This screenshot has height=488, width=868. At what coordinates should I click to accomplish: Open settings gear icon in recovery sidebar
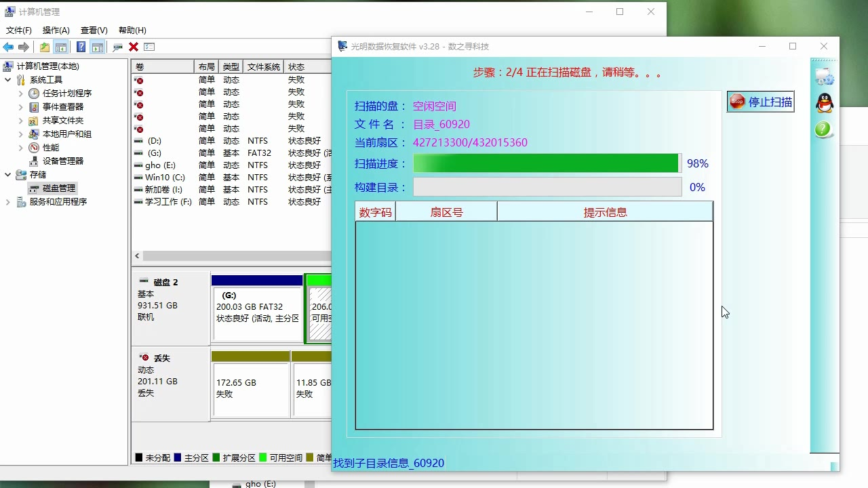click(x=824, y=76)
